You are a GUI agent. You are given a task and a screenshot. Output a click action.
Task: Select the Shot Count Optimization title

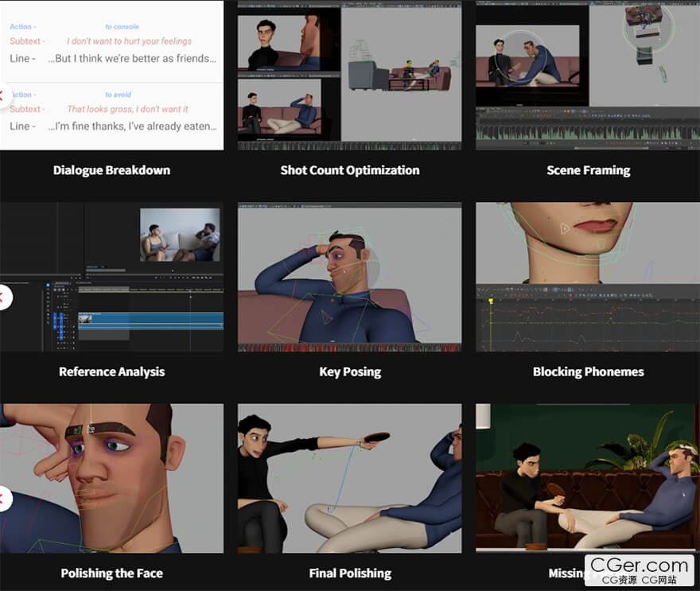349,170
